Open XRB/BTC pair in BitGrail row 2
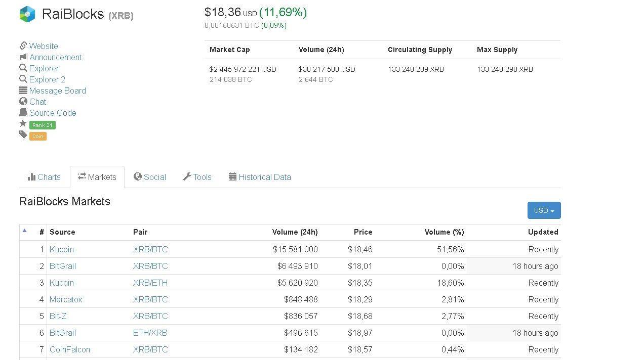Viewport: 644px width, 360px height. (150, 266)
